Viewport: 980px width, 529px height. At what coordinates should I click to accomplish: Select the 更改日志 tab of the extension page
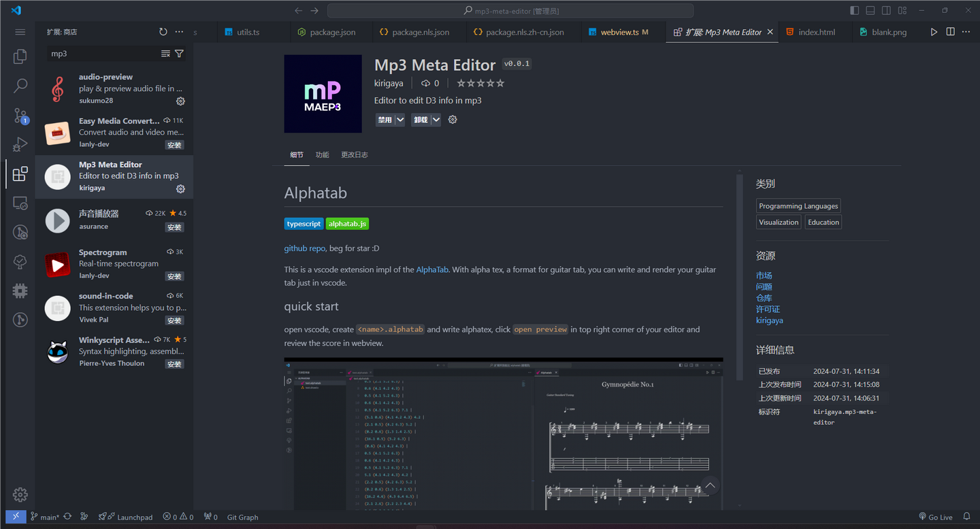point(354,154)
